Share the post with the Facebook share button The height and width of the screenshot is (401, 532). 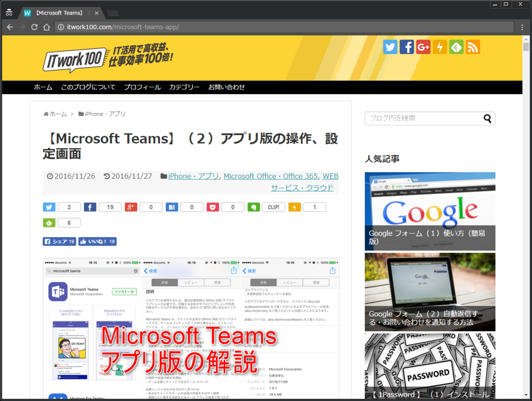[x=90, y=207]
